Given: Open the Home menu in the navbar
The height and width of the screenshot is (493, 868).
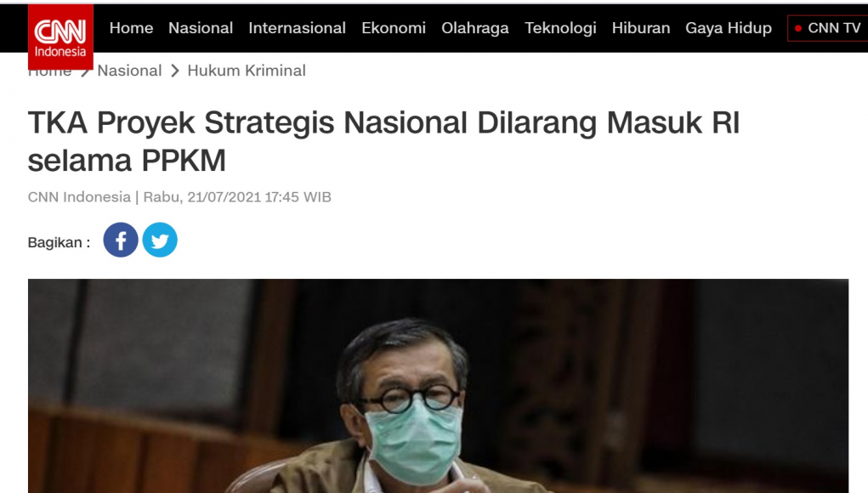Looking at the screenshot, I should pos(131,28).
